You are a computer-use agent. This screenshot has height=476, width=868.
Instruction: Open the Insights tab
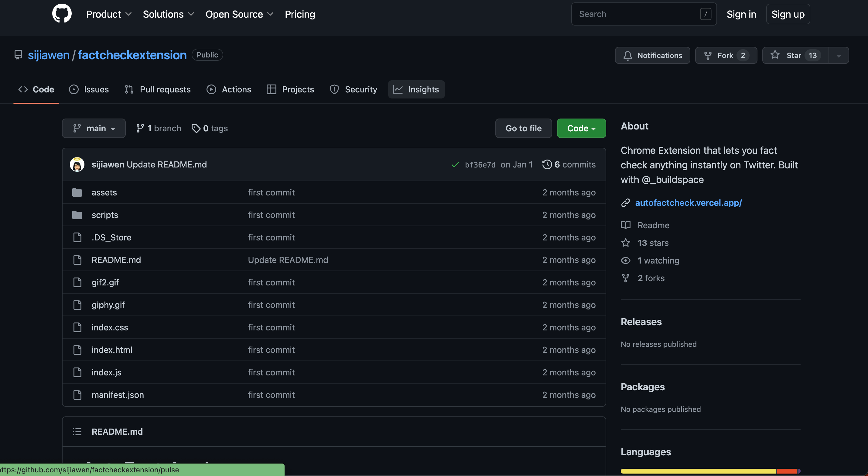click(416, 89)
